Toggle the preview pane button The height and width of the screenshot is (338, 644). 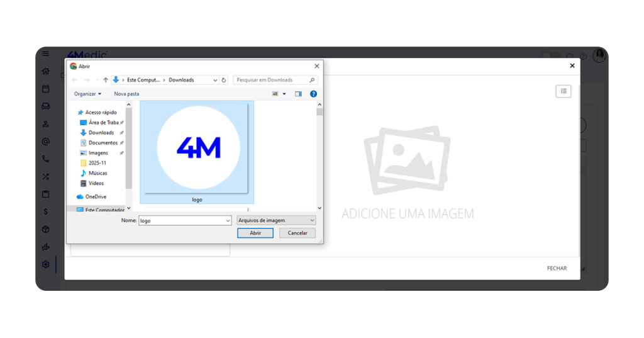pos(298,94)
